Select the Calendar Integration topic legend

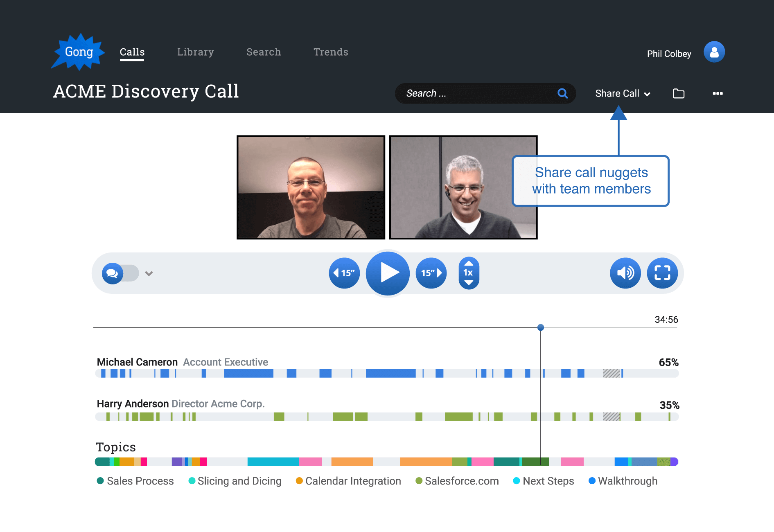(348, 481)
